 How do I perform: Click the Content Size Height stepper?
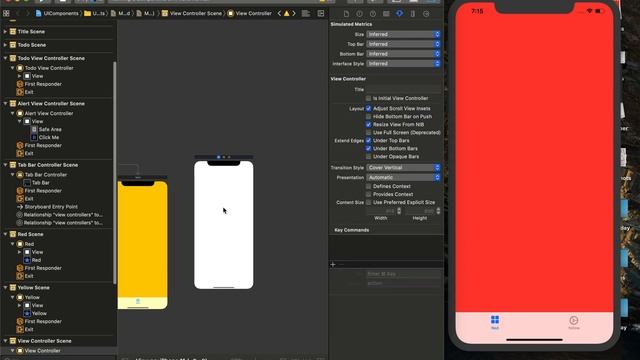(x=438, y=211)
